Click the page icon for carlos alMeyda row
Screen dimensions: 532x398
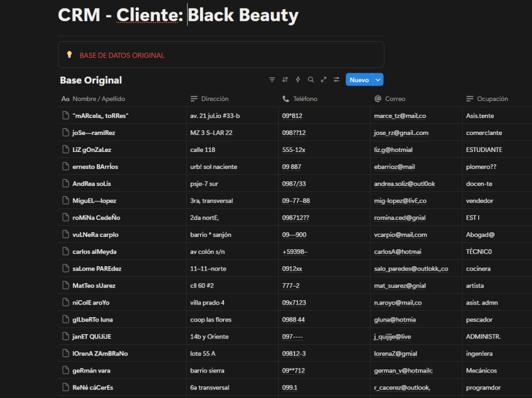[66, 251]
